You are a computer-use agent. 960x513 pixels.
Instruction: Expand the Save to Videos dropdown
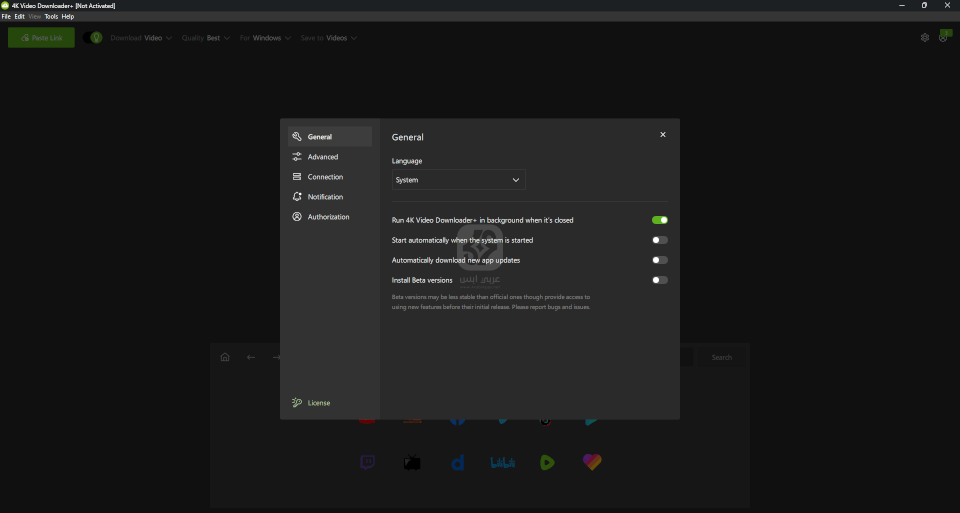point(328,38)
